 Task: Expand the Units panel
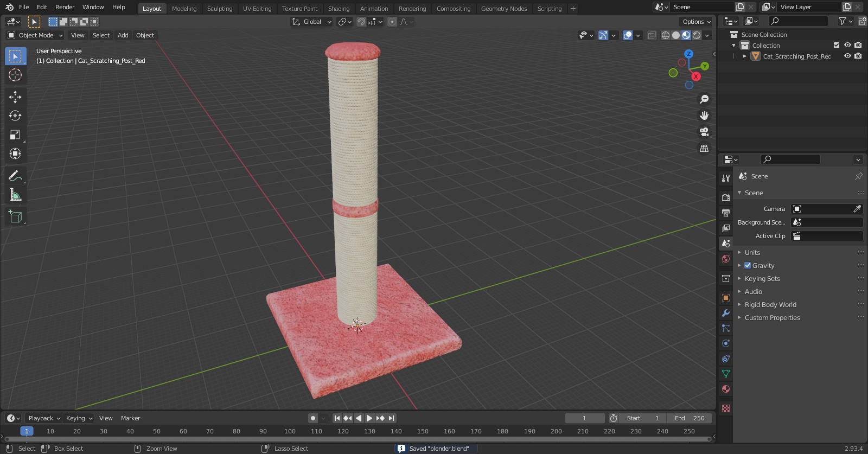pos(752,252)
